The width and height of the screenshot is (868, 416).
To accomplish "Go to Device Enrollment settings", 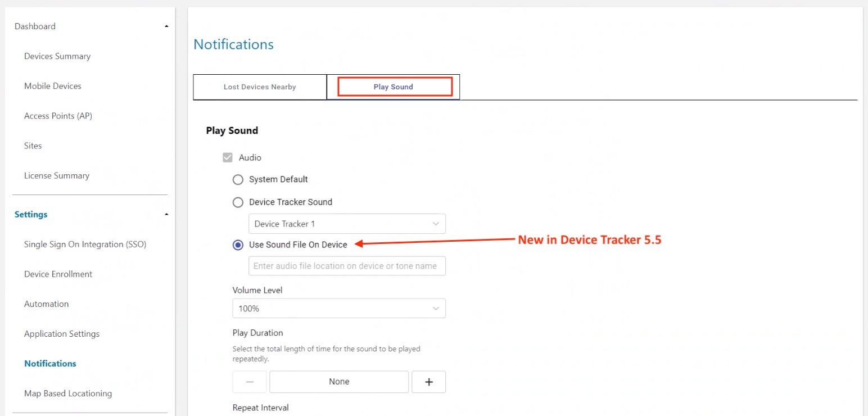I will click(58, 274).
